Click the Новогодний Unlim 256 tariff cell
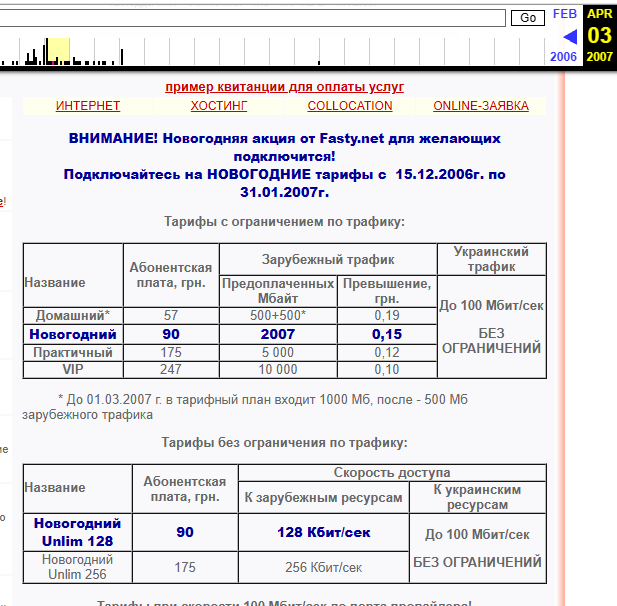617x606 pixels. point(78,567)
